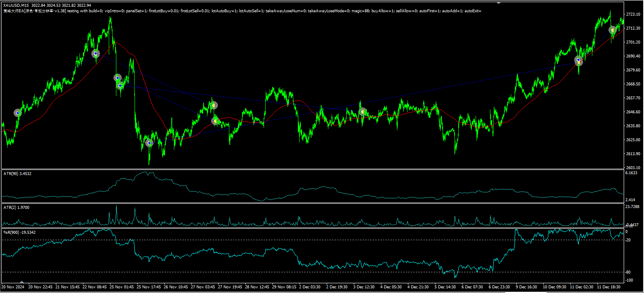The height and width of the screenshot is (293, 644).
Task: Click the 2613.90 price label
Action: click(x=633, y=153)
